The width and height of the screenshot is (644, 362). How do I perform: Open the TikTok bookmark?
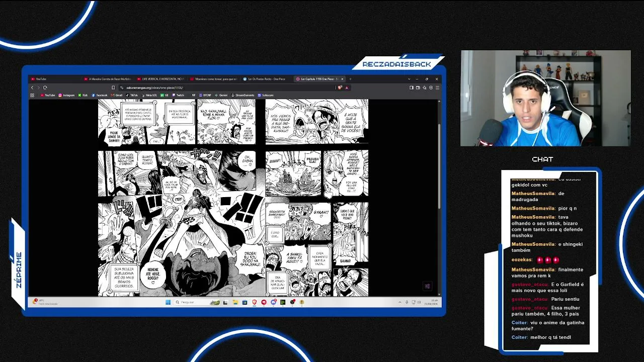tap(132, 95)
